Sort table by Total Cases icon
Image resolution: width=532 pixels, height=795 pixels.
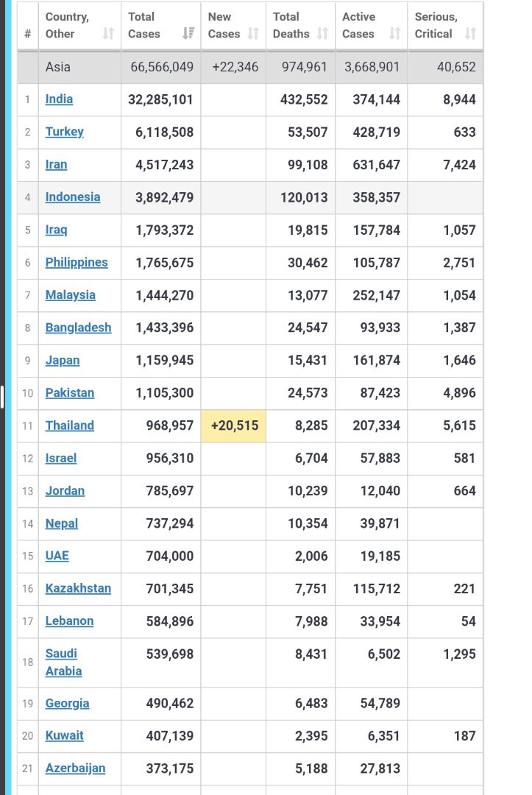coord(188,33)
